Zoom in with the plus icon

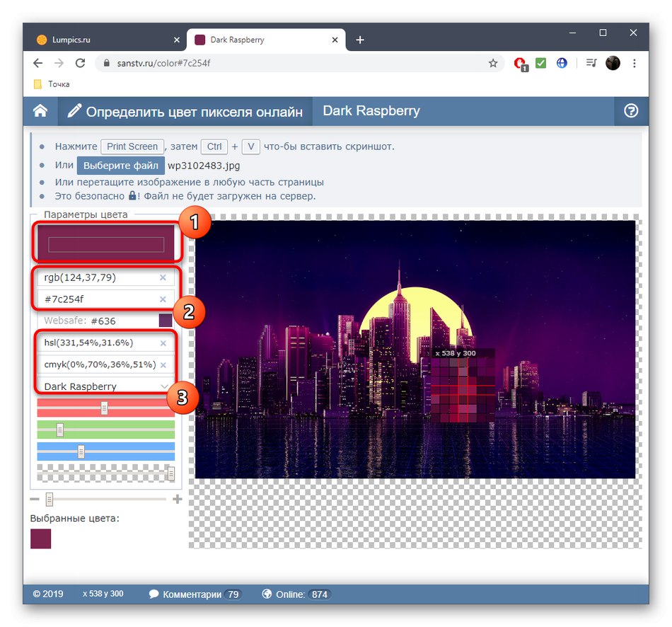coord(178,499)
